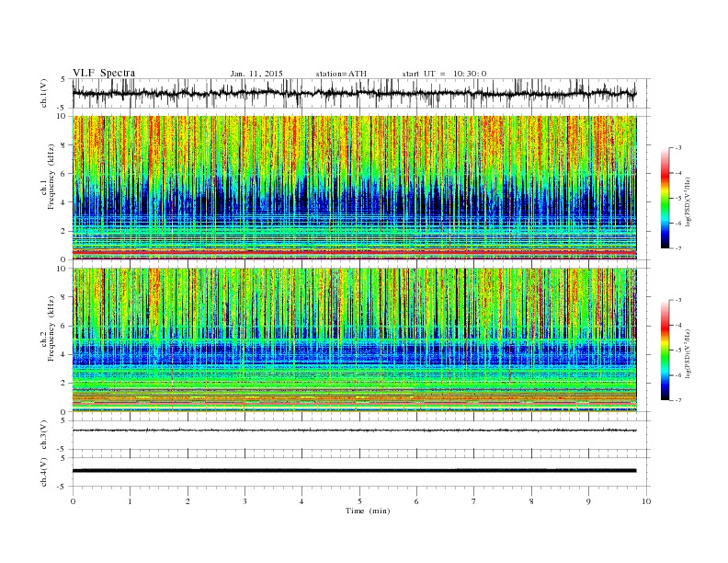Click the date 'Jan. 11, 2015'
The image size is (728, 563).
pos(256,74)
